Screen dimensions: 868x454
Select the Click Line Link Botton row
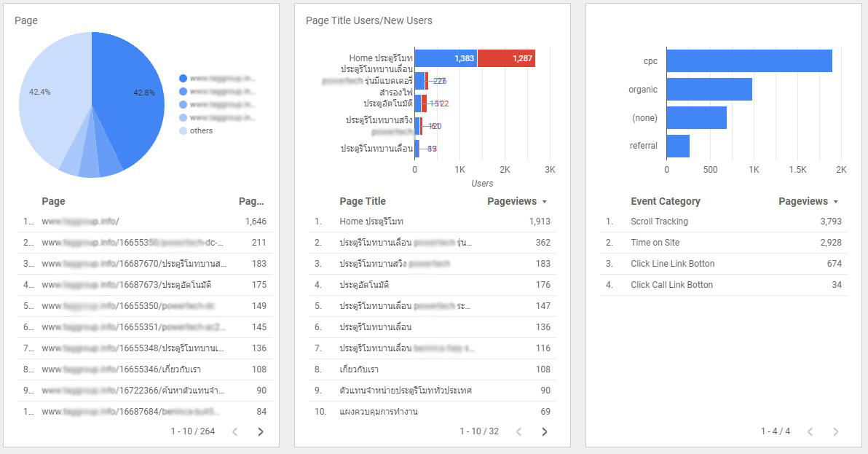tap(724, 264)
